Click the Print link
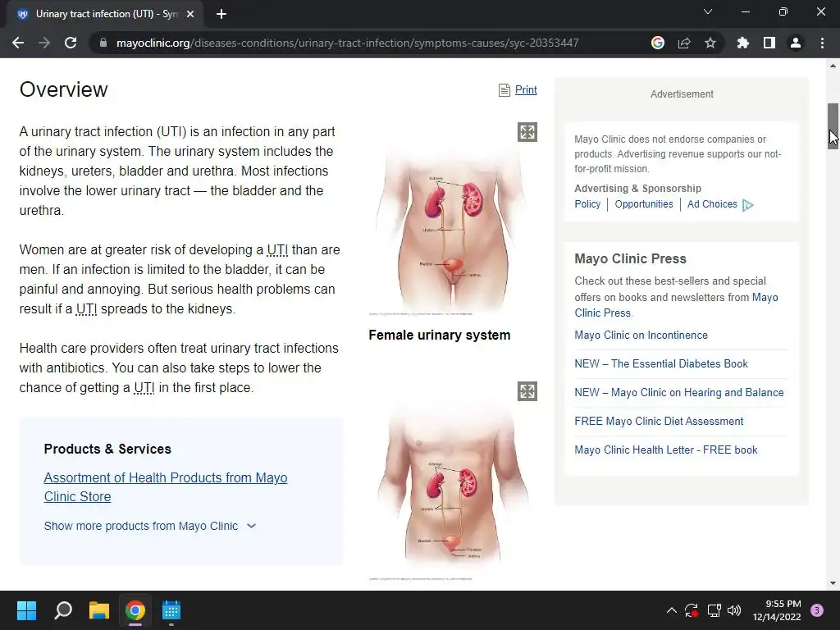The image size is (840, 630). coord(526,90)
